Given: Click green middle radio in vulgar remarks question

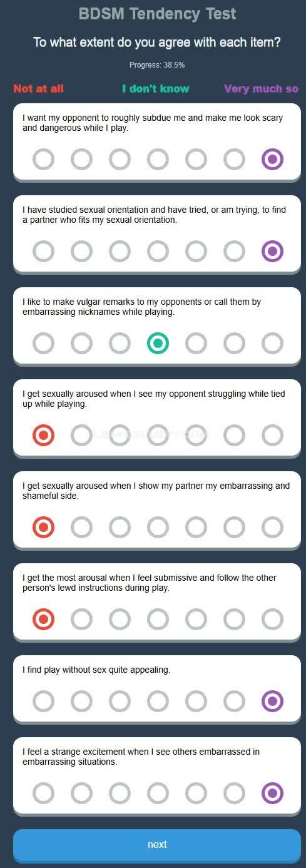Looking at the screenshot, I should pos(158,344).
